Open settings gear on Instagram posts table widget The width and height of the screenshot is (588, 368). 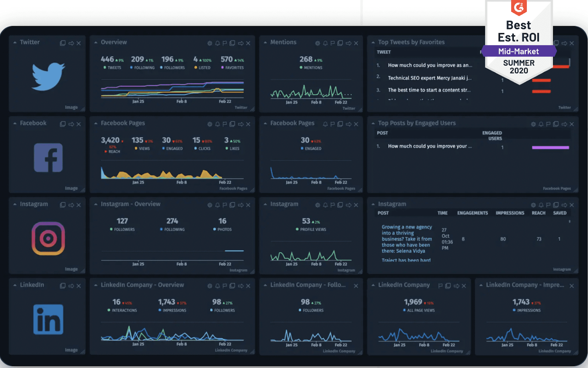pos(533,205)
